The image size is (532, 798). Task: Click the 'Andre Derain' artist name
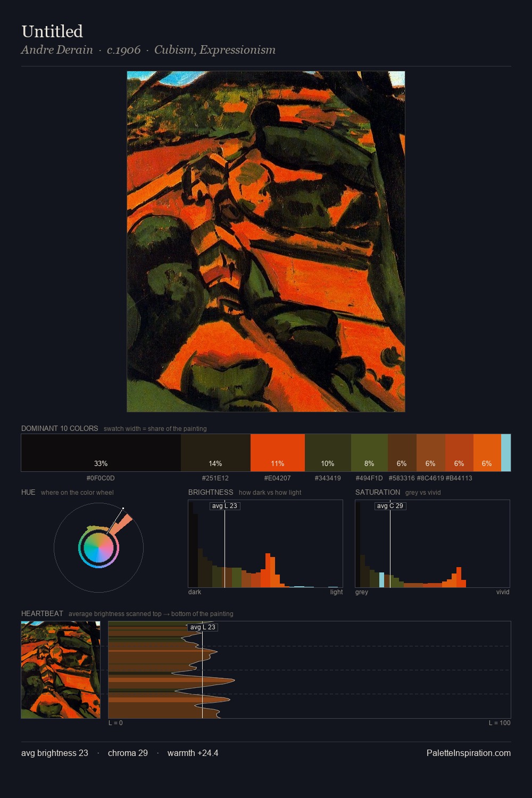tap(57, 50)
